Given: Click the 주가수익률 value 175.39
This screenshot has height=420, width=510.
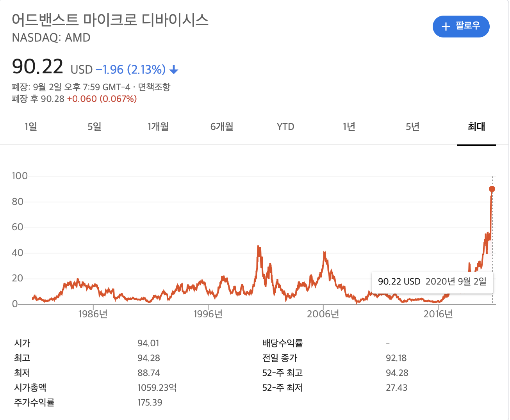Looking at the screenshot, I should tap(150, 402).
